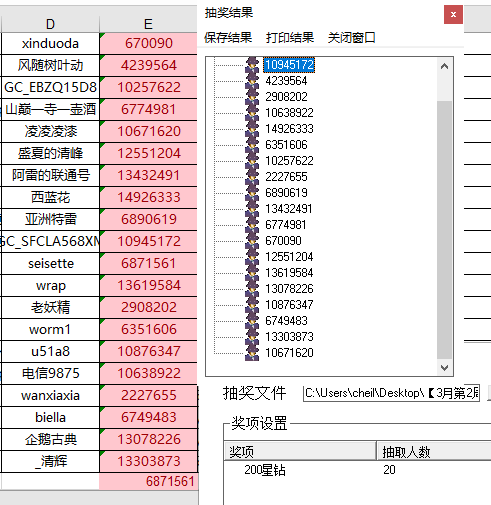
Task: Open the 打印结果 menu
Action: tap(290, 38)
